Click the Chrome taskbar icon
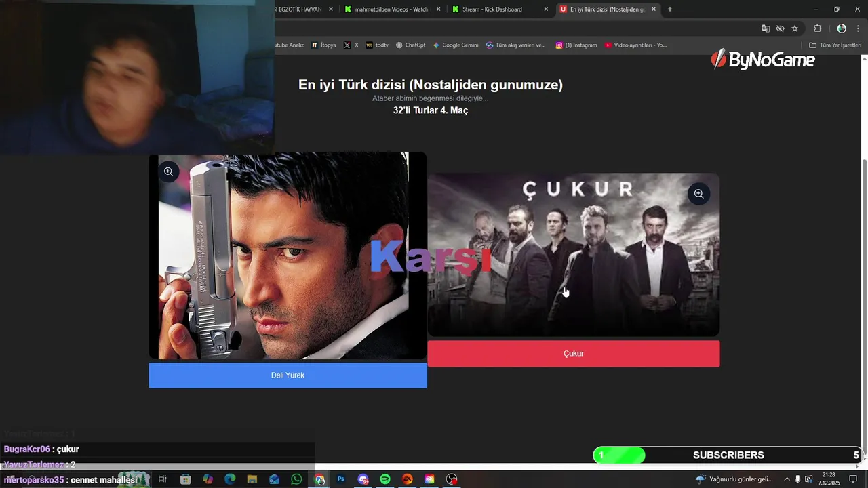This screenshot has height=488, width=868. (319, 479)
